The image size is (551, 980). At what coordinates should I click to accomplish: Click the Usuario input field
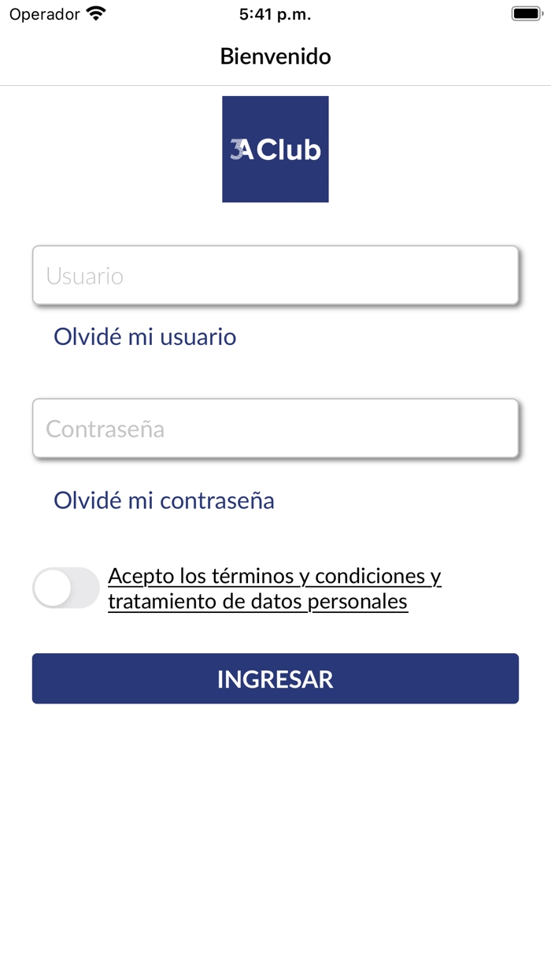click(x=275, y=276)
